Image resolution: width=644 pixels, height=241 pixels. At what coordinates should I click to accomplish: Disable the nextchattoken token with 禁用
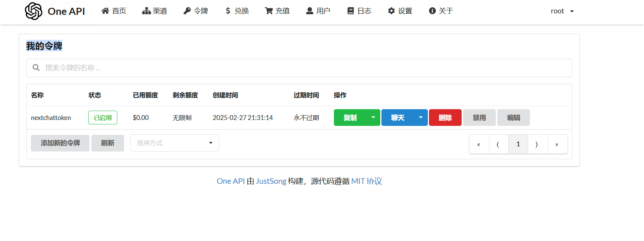point(479,118)
